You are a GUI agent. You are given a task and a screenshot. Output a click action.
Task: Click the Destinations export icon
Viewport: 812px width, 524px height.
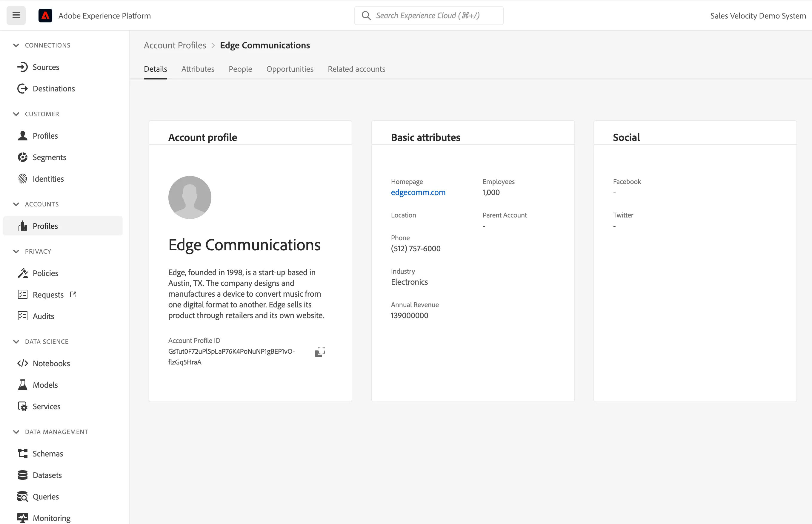22,88
